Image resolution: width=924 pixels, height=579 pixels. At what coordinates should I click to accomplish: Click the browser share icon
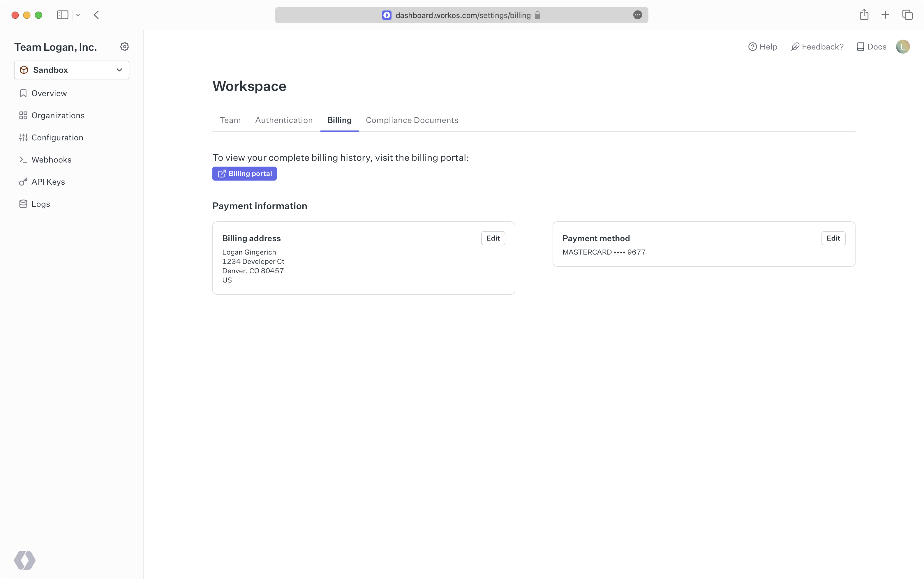864,15
